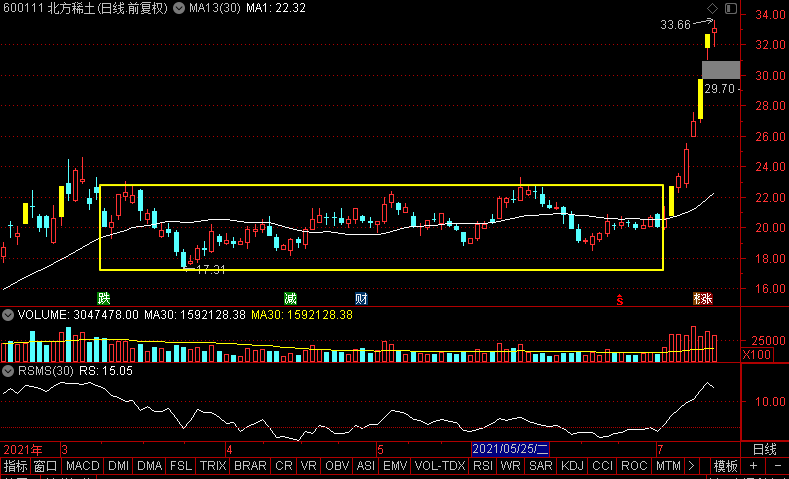Image resolution: width=789 pixels, height=479 pixels.
Task: Click the 2021年 label on the time axis
Action: click(x=23, y=449)
